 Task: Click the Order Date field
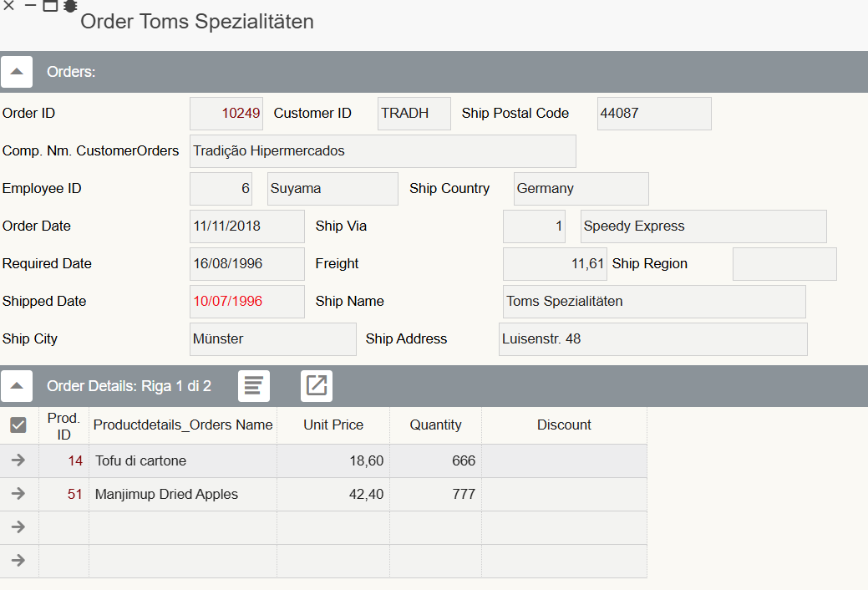[x=246, y=226]
